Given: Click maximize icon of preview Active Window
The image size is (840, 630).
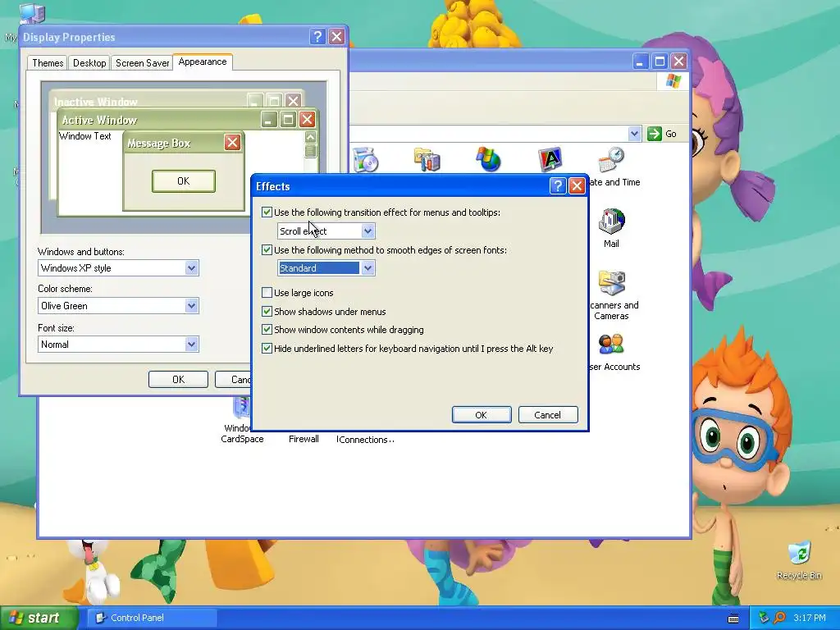Looking at the screenshot, I should pyautogui.click(x=288, y=120).
